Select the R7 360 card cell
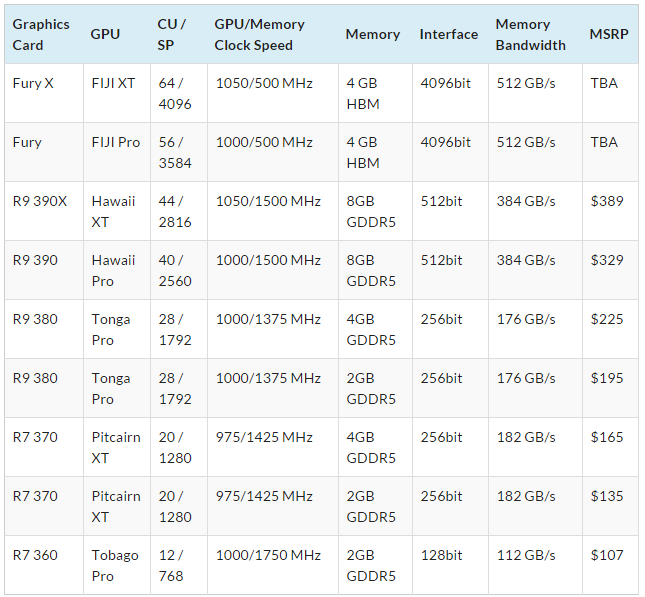 coord(44,565)
